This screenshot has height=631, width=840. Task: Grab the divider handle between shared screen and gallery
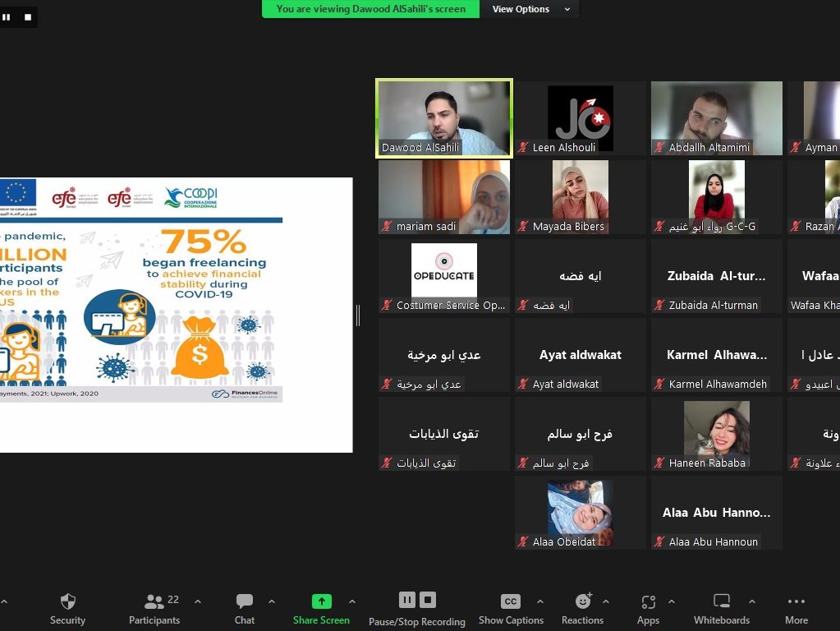tap(358, 315)
